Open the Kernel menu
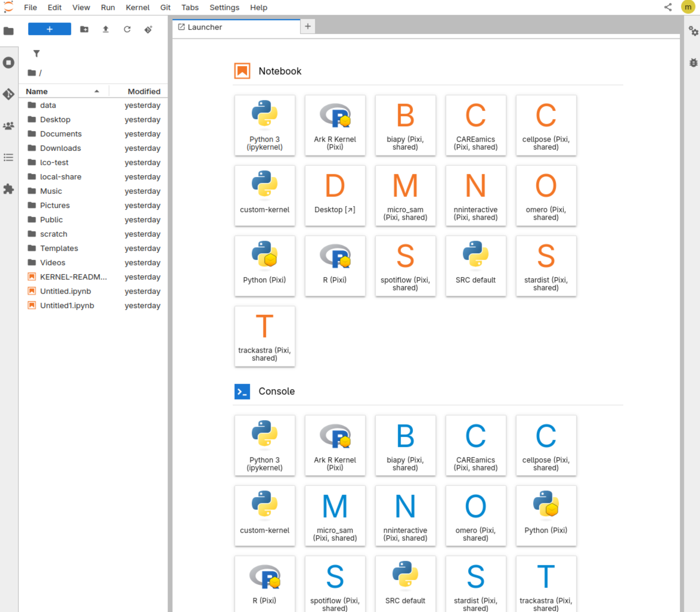This screenshot has width=700, height=612. pos(138,8)
